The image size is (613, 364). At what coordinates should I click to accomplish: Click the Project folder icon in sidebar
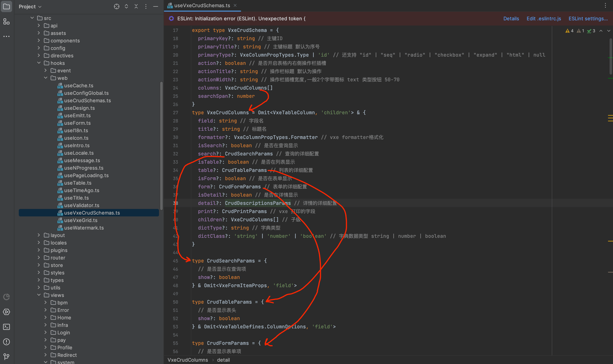click(6, 6)
